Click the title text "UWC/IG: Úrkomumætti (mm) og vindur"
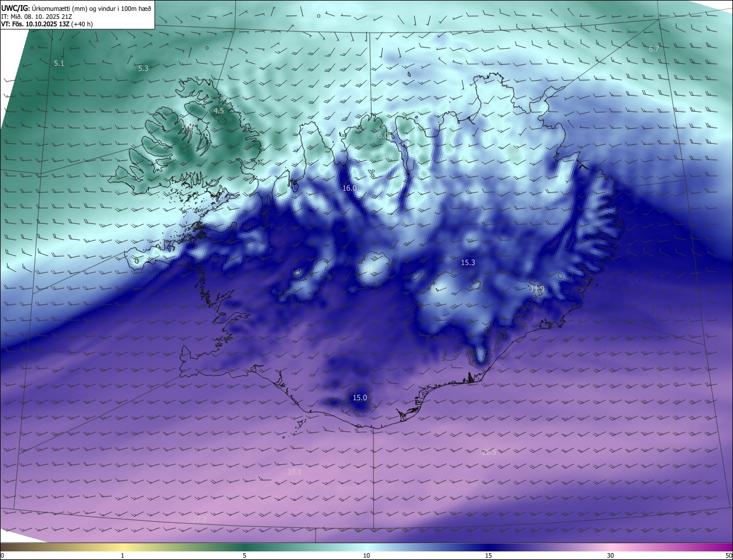The height and width of the screenshot is (560, 733). tap(76, 7)
